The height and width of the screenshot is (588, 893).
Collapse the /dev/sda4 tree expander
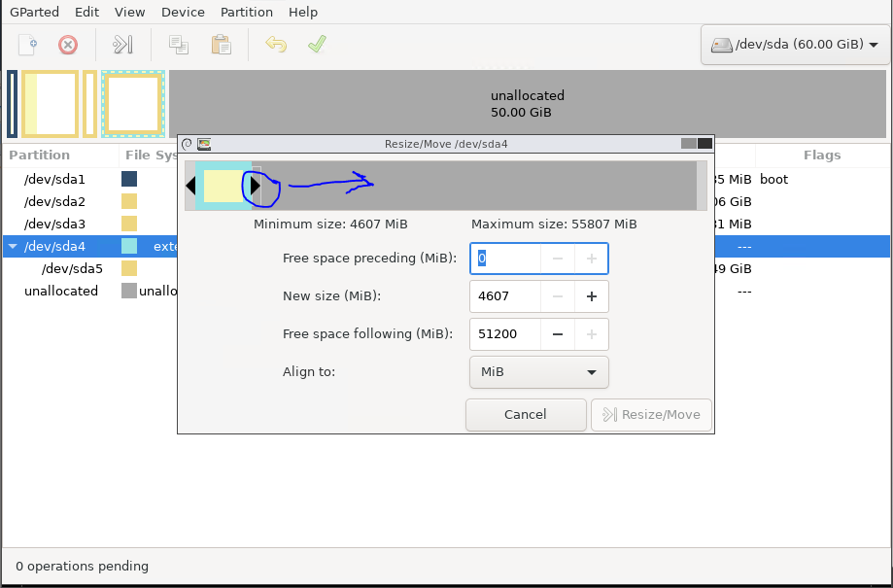13,246
